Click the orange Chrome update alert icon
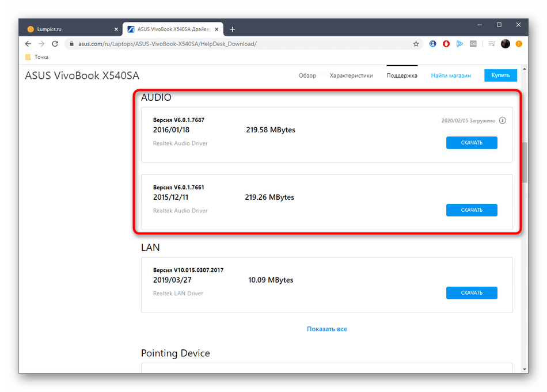The image size is (547, 392). pyautogui.click(x=519, y=44)
